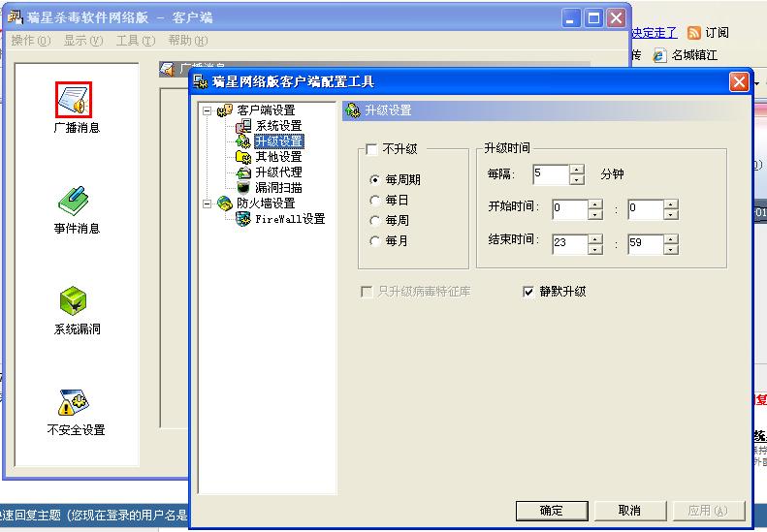Select 升级设置 in the settings tree
Screen dimensions: 767x532
(279, 141)
